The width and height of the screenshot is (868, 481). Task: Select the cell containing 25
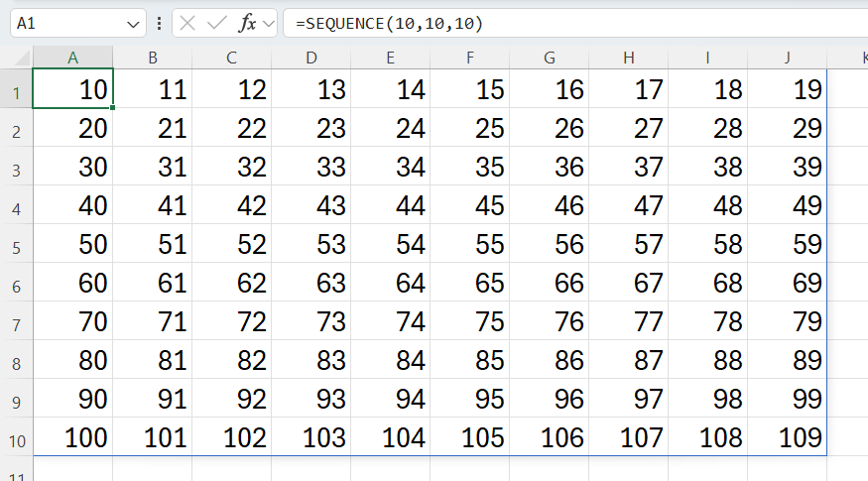[x=470, y=127]
